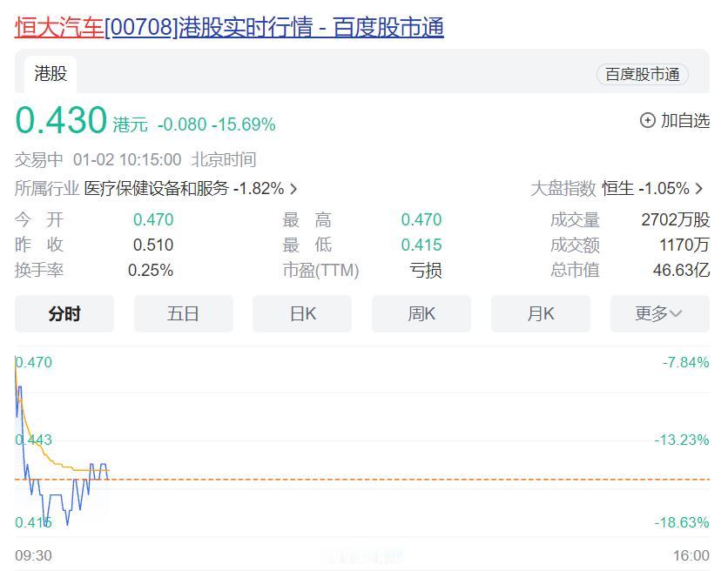This screenshot has height=571, width=728.
Task: Click the 市盈(TTM) value 亏损
Action: [x=426, y=270]
